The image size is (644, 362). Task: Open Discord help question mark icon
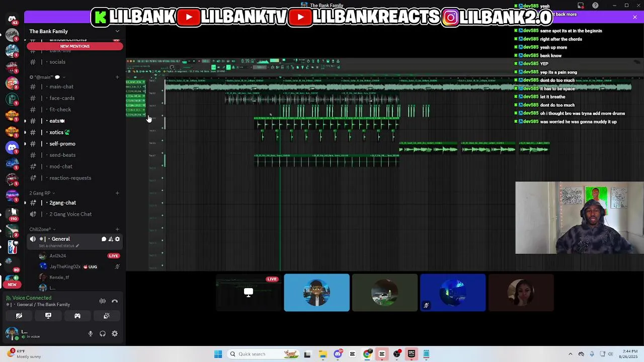pyautogui.click(x=596, y=6)
